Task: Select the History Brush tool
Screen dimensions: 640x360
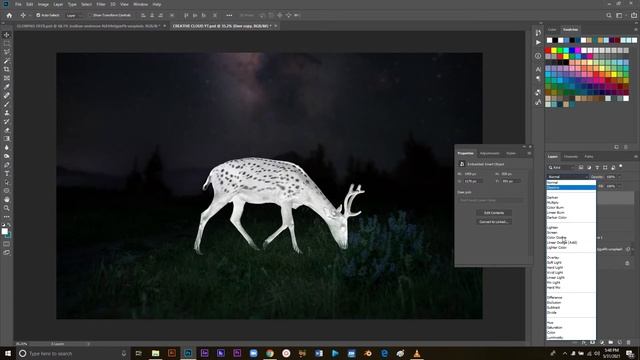Action: (7, 121)
